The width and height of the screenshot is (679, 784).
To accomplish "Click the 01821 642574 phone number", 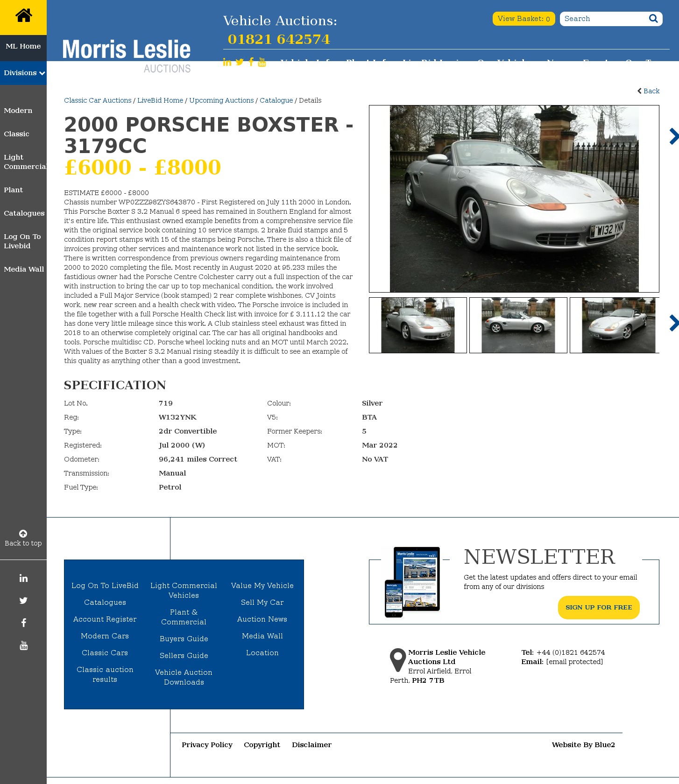I will (279, 39).
